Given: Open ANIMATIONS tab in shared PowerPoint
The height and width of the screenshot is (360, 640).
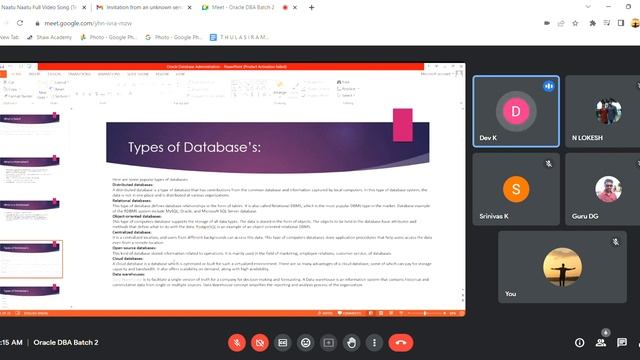Looking at the screenshot, I should point(109,74).
